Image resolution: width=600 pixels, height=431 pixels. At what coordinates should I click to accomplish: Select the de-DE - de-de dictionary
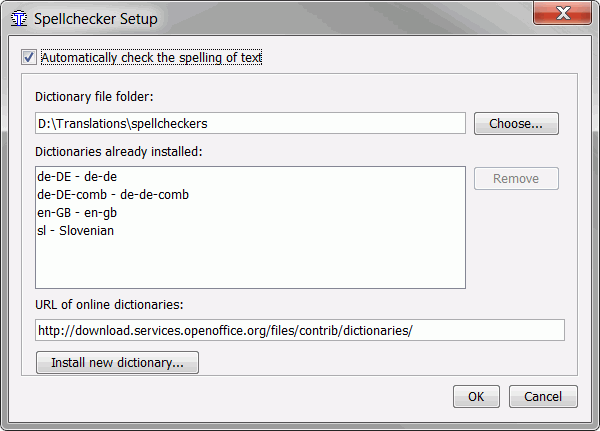coord(250,176)
